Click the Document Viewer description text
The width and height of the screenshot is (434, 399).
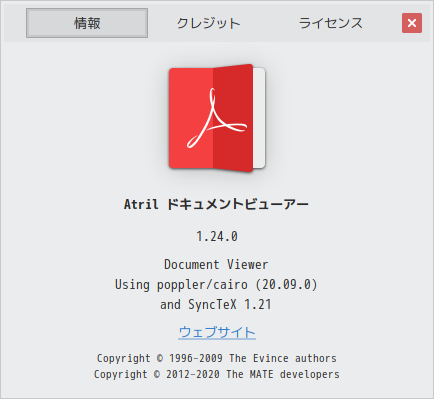coord(216,265)
